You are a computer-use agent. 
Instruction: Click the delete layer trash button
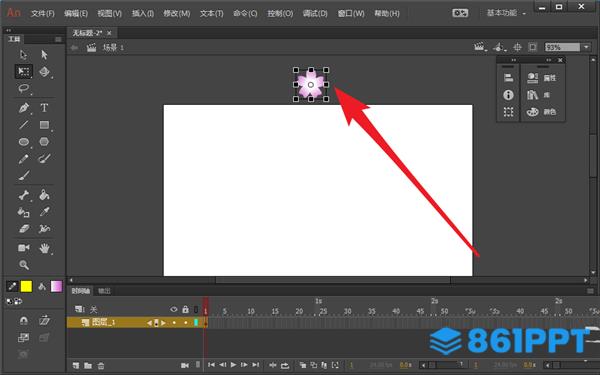[101, 366]
